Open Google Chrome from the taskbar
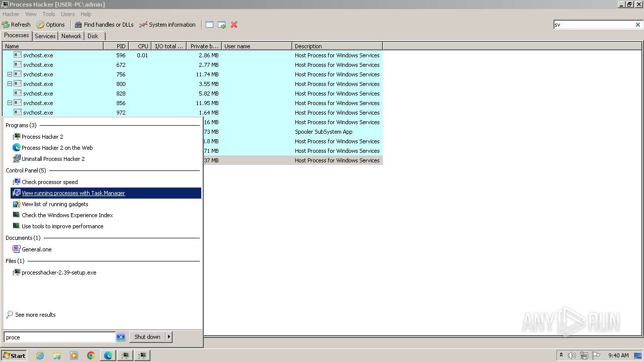This screenshot has width=644, height=362. point(91,355)
